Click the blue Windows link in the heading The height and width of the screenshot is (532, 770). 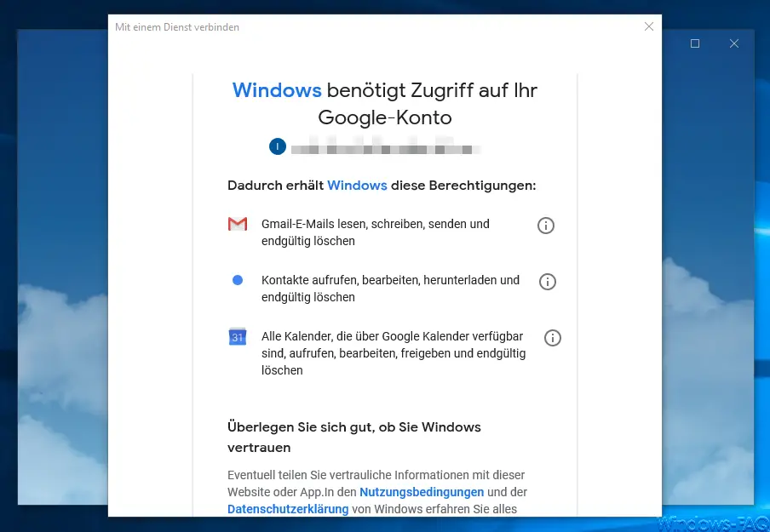277,90
